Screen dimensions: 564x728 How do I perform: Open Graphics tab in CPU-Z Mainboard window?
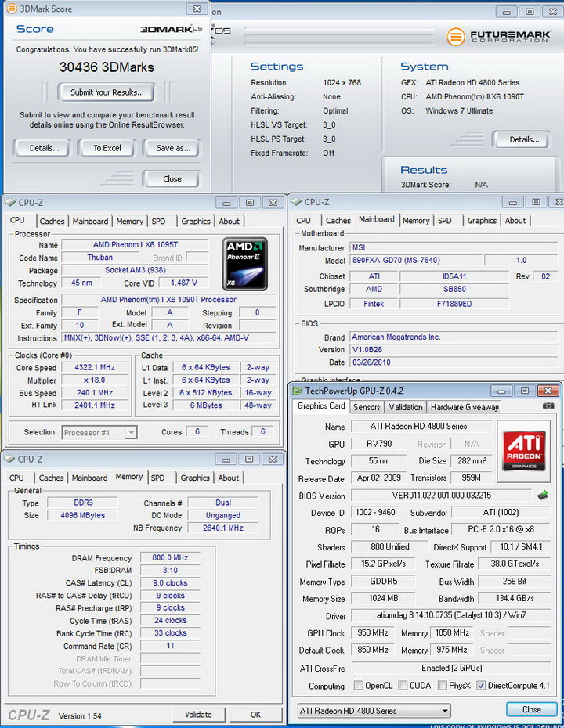coord(482,221)
